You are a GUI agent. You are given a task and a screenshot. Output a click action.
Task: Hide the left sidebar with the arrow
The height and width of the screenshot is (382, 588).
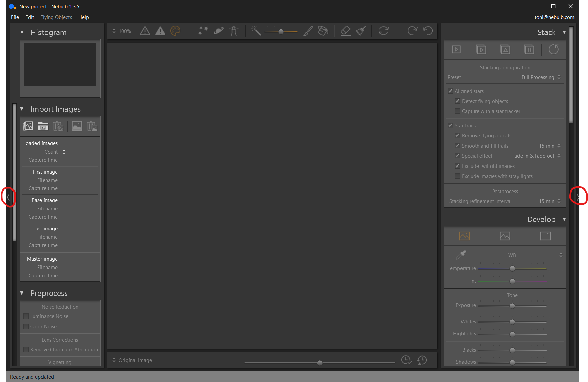[x=8, y=197]
